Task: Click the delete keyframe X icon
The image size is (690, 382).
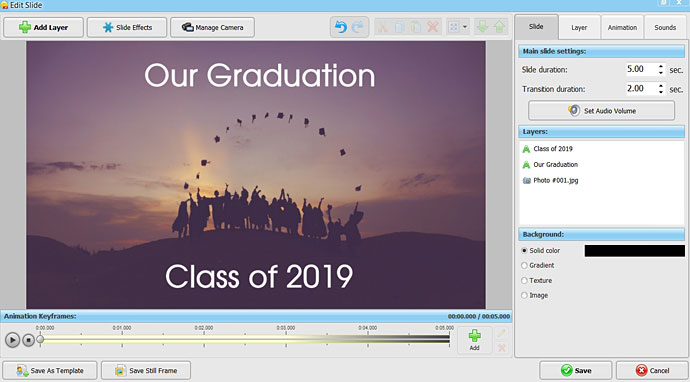Action: [501, 348]
